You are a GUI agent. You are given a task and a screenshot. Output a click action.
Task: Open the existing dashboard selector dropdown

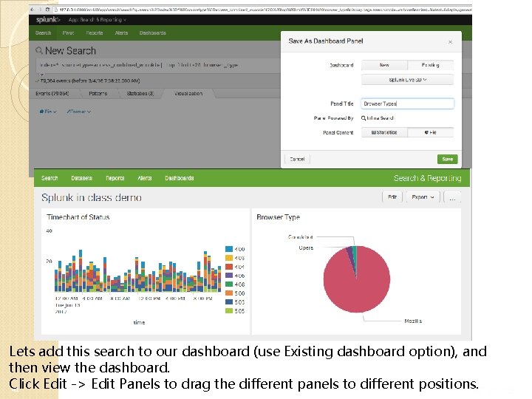click(x=407, y=80)
